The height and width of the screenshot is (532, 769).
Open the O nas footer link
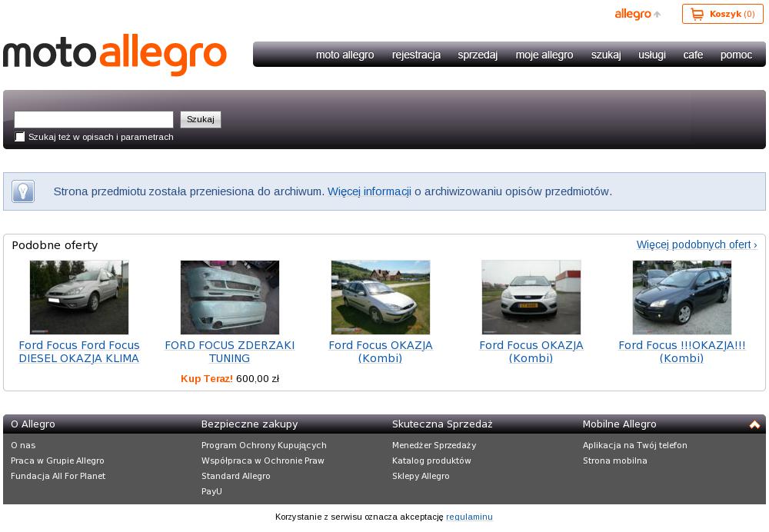pos(23,446)
